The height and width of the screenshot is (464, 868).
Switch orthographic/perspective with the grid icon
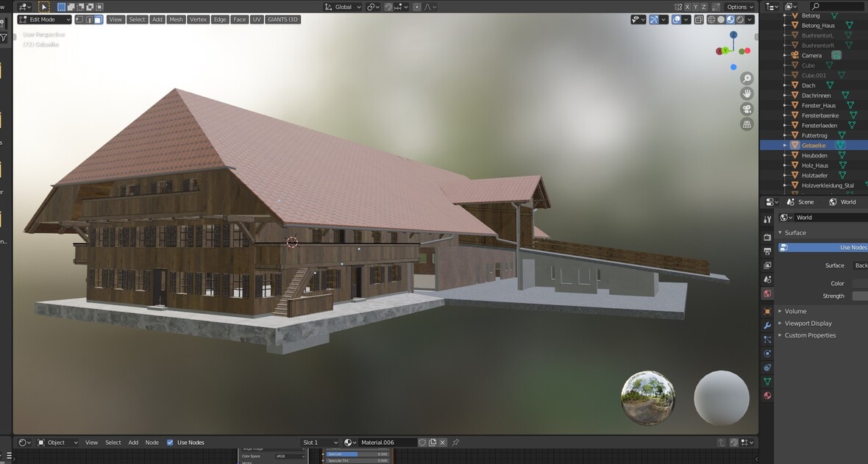click(x=747, y=124)
